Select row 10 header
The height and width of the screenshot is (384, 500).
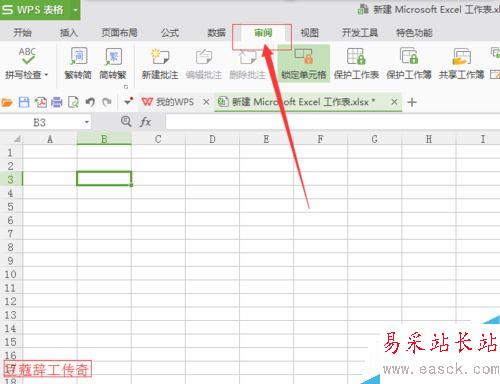click(x=11, y=274)
